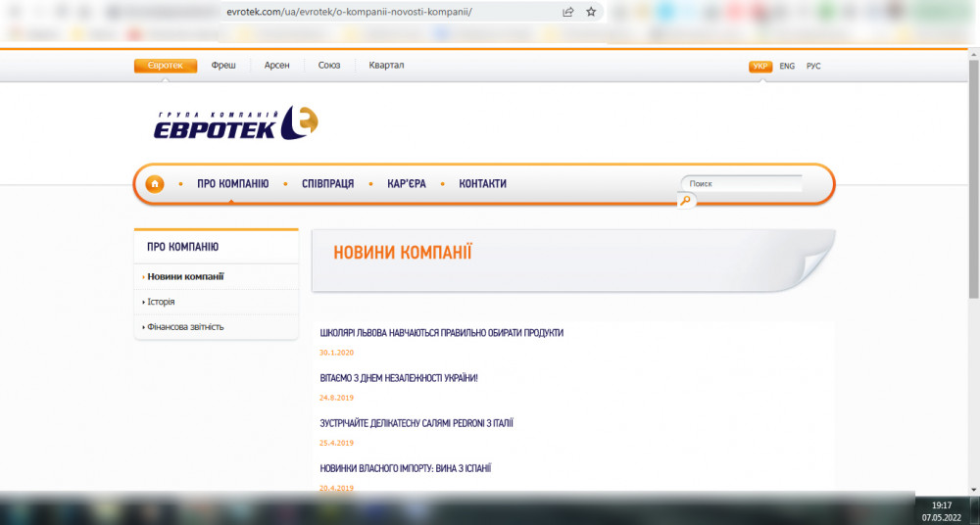Bookmark page with the star icon
Viewport: 980px width, 525px height.
(x=591, y=12)
